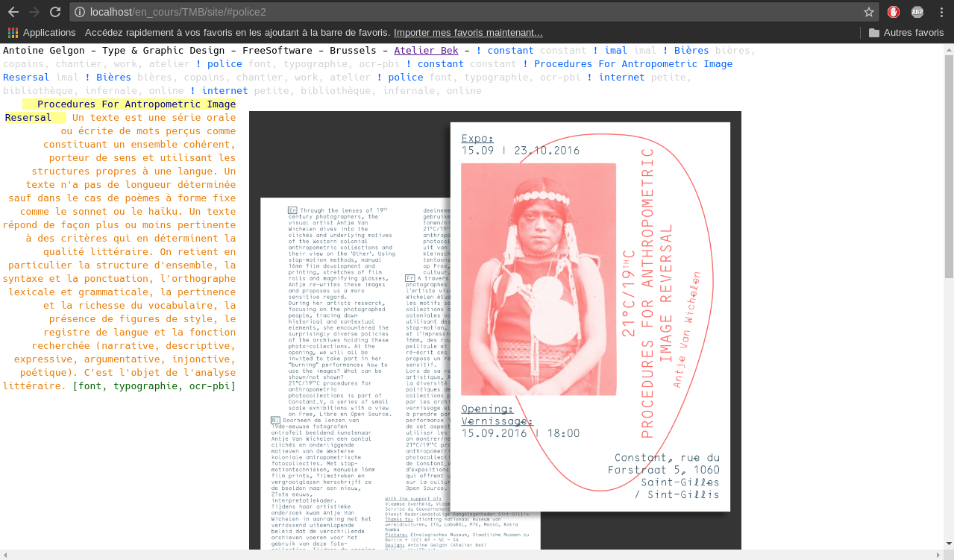The width and height of the screenshot is (954, 560).
Task: Open blue Procedures For Antropometric Image link
Action: [633, 63]
